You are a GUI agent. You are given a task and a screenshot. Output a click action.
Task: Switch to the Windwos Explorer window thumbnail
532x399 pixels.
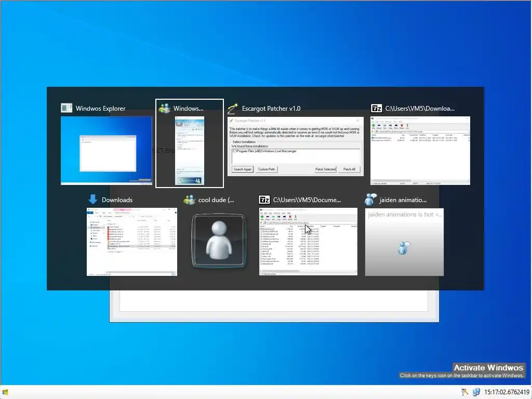pos(106,151)
